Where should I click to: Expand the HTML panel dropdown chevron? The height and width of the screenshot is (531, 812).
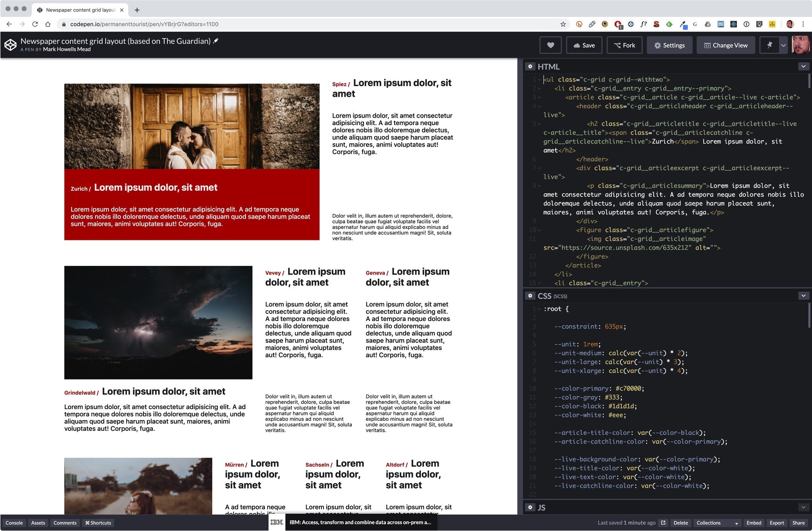pyautogui.click(x=803, y=66)
